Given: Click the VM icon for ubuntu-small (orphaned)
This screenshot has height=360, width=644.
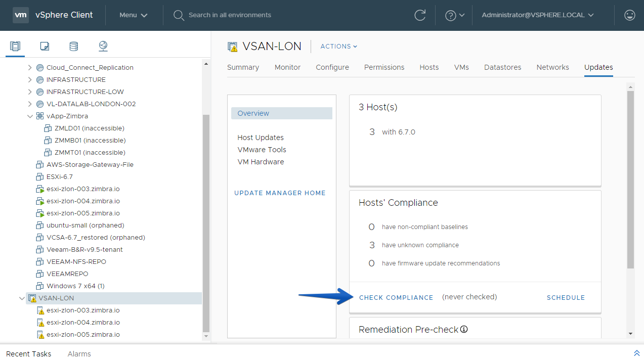Looking at the screenshot, I should [x=40, y=226].
